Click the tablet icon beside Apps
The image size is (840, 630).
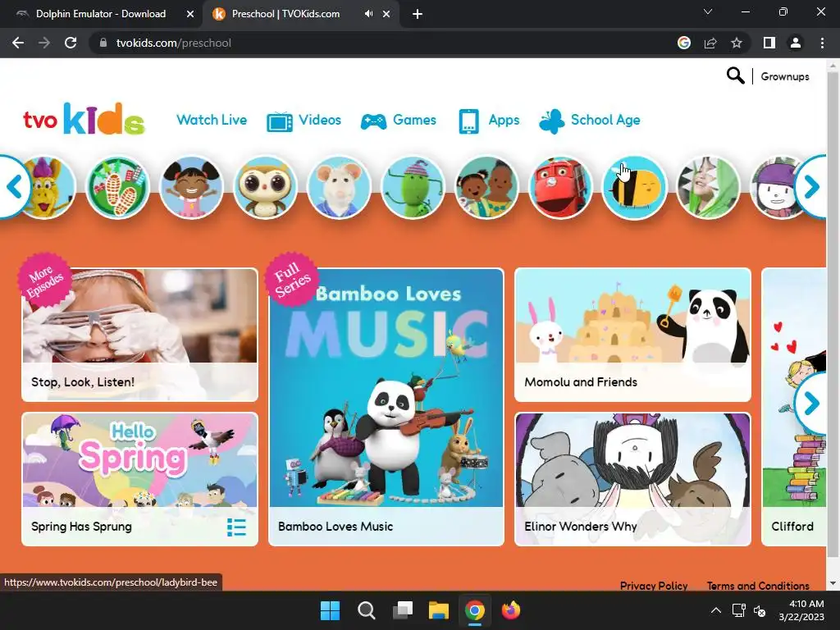tap(468, 121)
